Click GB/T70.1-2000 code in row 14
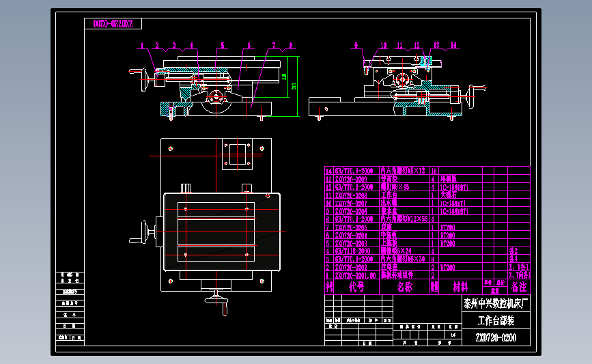The image size is (592, 364). click(354, 171)
